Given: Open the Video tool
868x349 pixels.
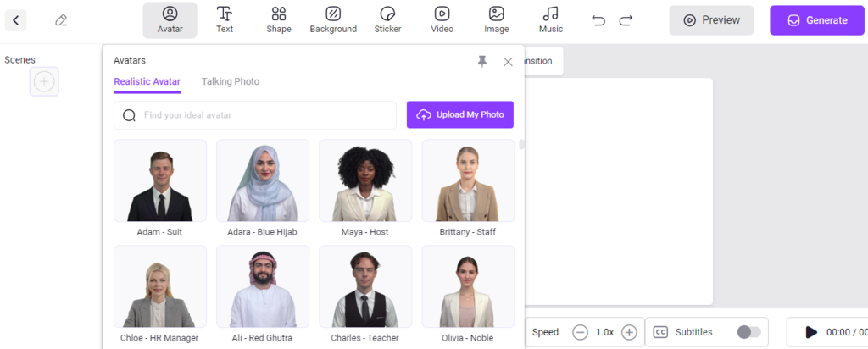Looking at the screenshot, I should tap(442, 19).
